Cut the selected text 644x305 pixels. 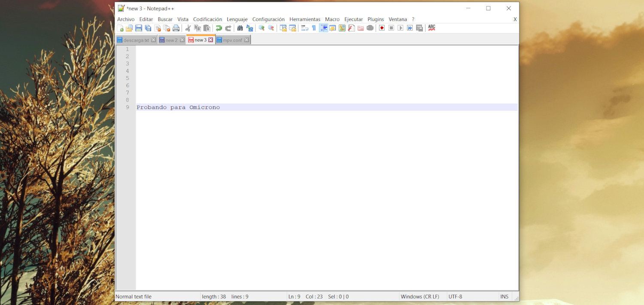click(187, 28)
